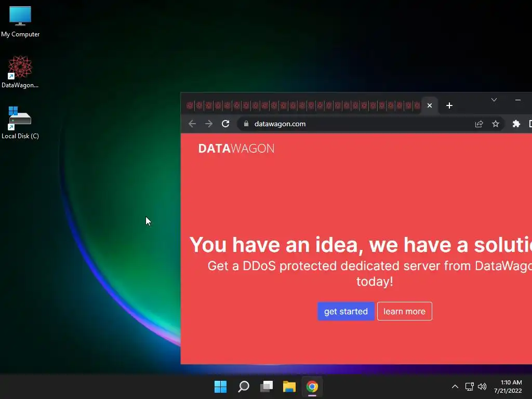Screen dimensions: 532x399
Task: Open File Explorer from the taskbar
Action: pyautogui.click(x=289, y=387)
